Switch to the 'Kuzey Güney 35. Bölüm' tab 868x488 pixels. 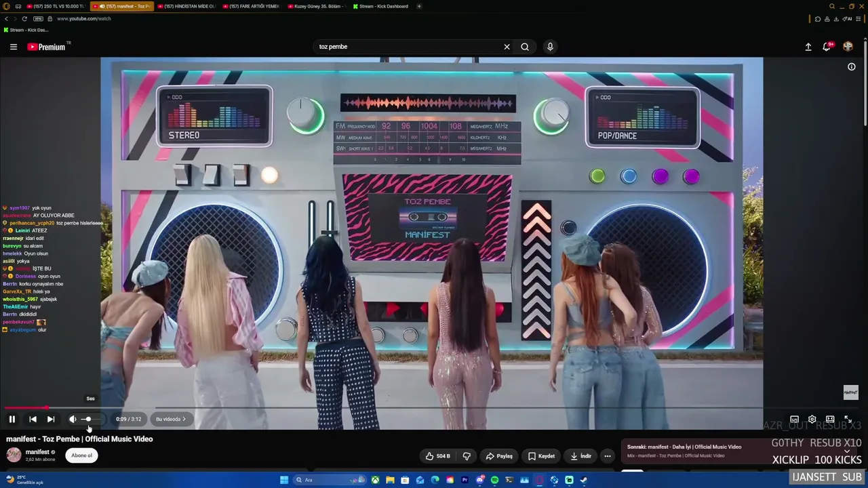click(x=316, y=6)
